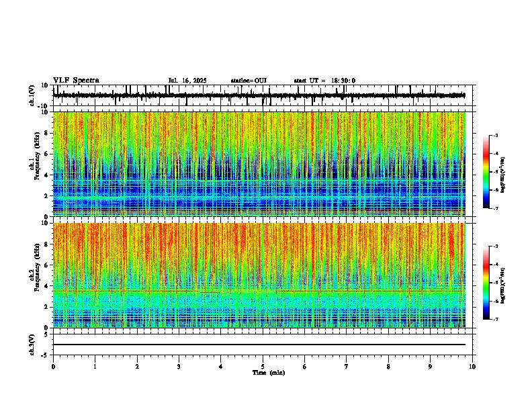Click the ch.2 spectrogram color scale bar
The image size is (532, 411).
(x=486, y=283)
